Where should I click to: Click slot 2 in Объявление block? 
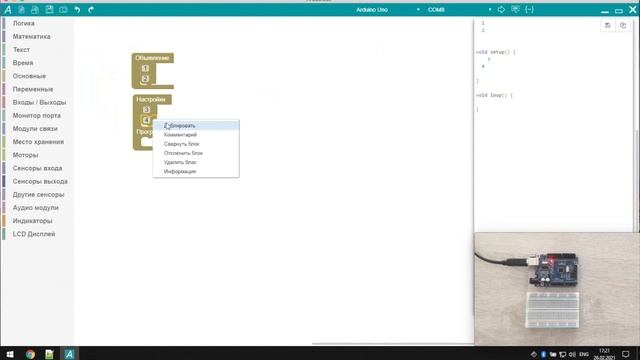(x=145, y=79)
